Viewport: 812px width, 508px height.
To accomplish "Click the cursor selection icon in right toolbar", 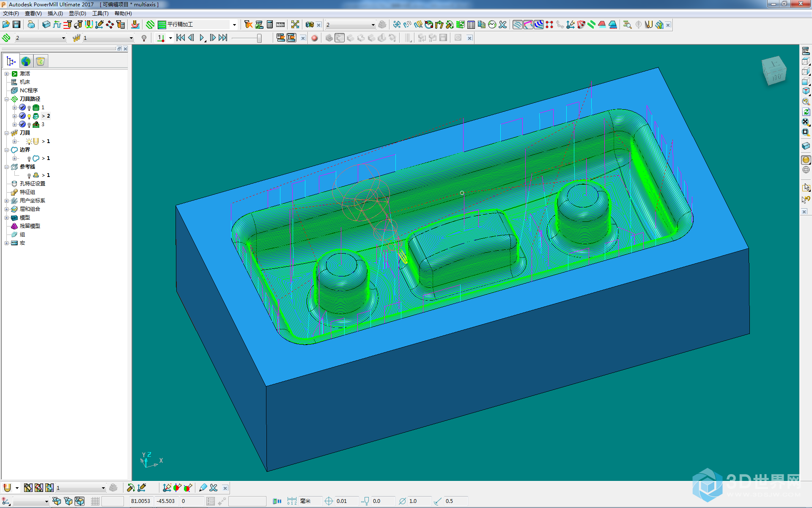I will [x=806, y=187].
